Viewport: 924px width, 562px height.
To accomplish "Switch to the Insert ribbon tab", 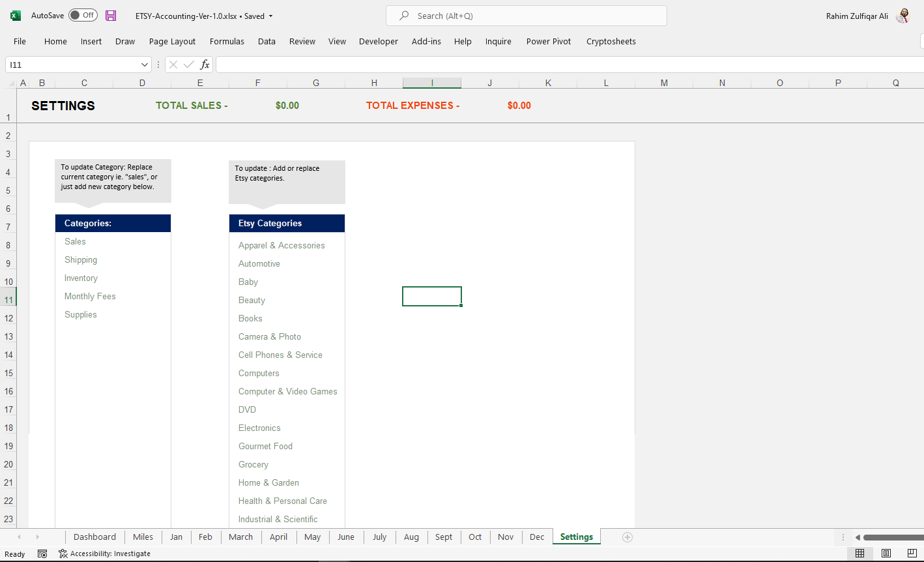I will tap(91, 41).
